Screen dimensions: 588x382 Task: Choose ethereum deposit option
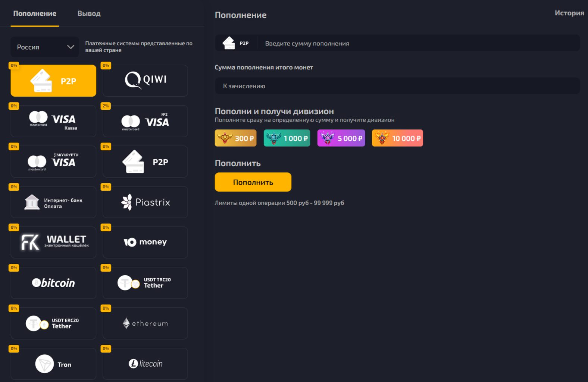click(145, 323)
